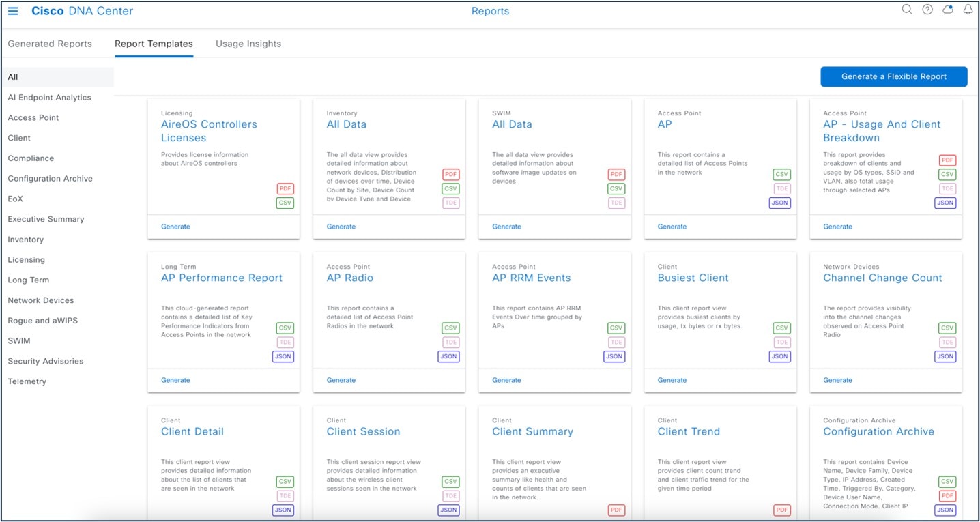Viewport: 980px width, 522px height.
Task: Click PDF badge on Client Trend card
Action: (x=782, y=510)
